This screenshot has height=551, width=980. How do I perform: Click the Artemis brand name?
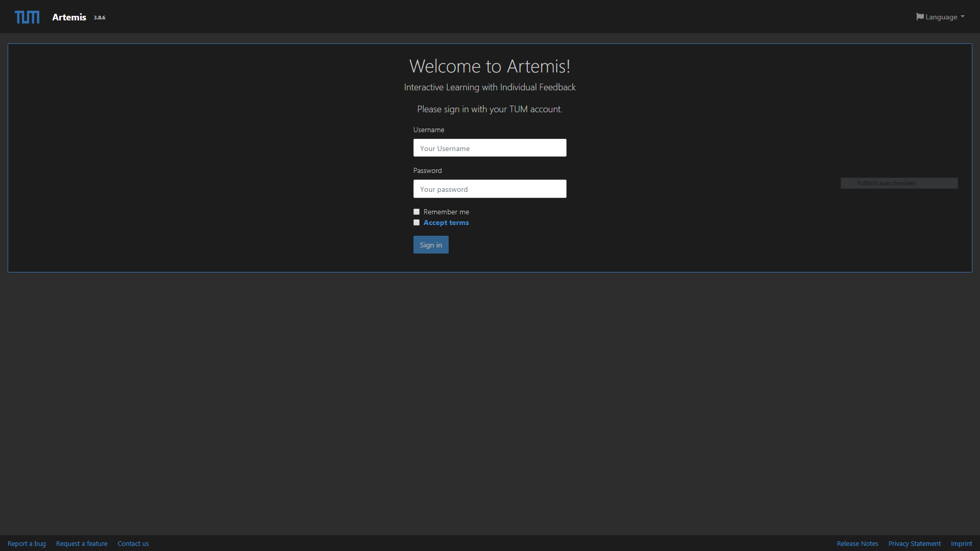(69, 17)
